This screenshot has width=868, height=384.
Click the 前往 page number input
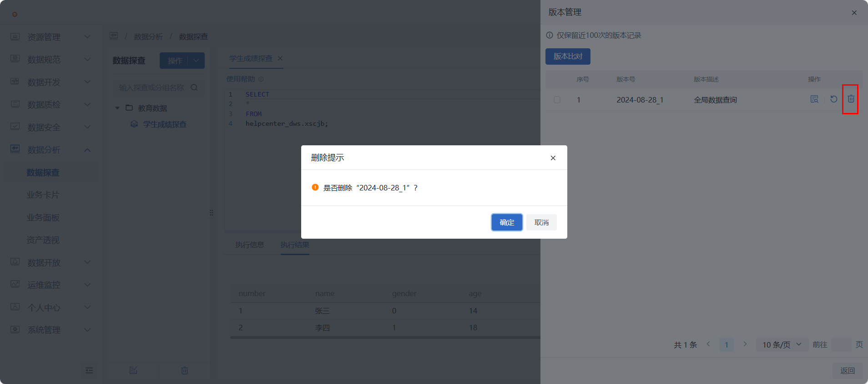point(841,345)
